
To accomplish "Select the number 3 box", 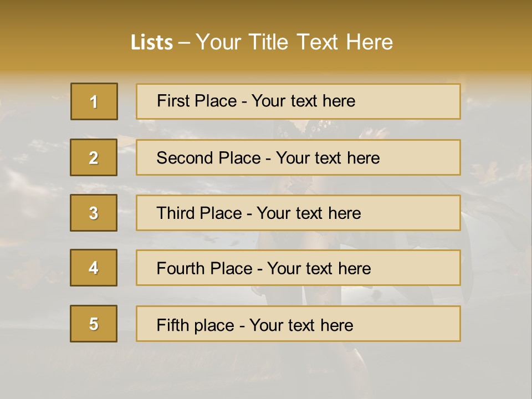I will (x=94, y=213).
